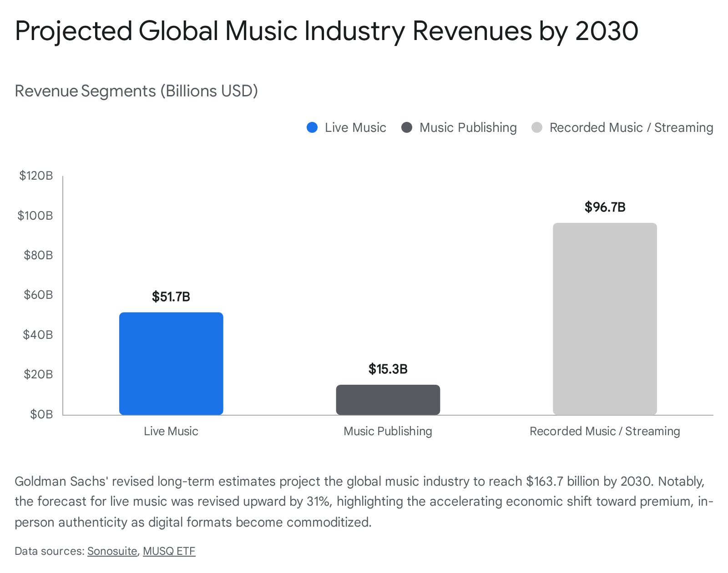Viewport: 728px width, 573px height.
Task: Open the Sonosuite data source link
Action: 112,551
